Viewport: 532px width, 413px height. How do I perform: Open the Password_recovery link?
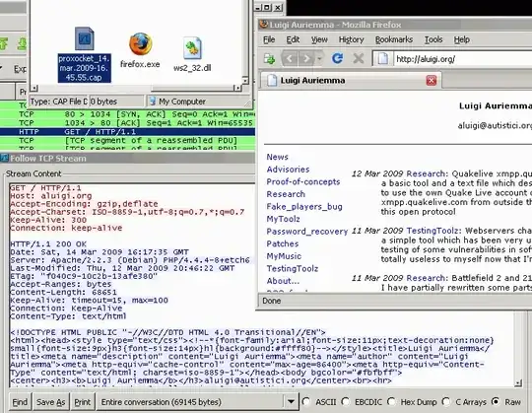point(307,232)
